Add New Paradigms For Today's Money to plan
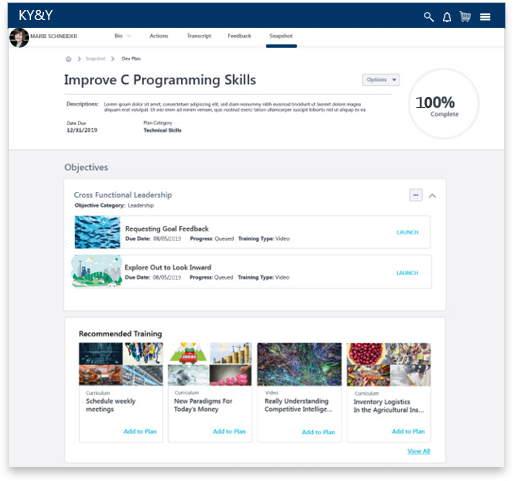This screenshot has width=513, height=481. click(x=229, y=431)
